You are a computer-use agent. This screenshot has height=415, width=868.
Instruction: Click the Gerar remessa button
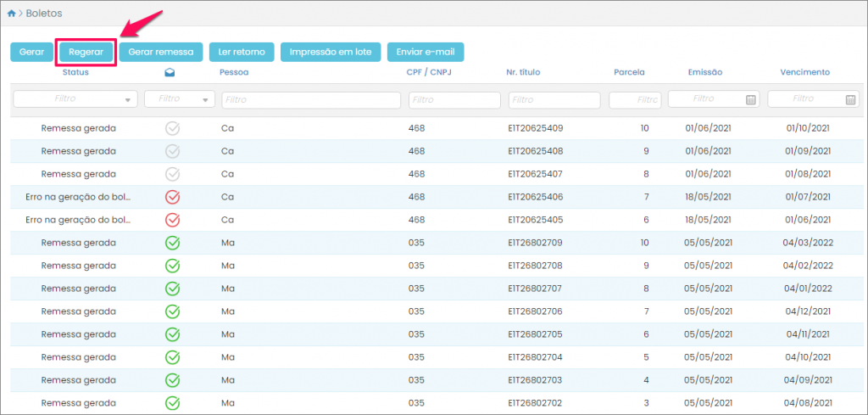(161, 52)
